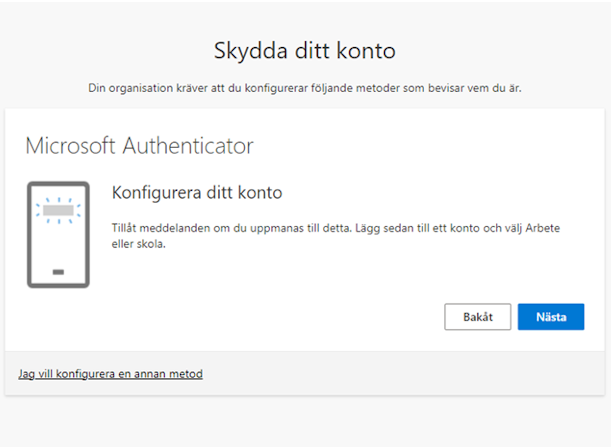Click the 'eller skola.' text line

click(x=139, y=244)
